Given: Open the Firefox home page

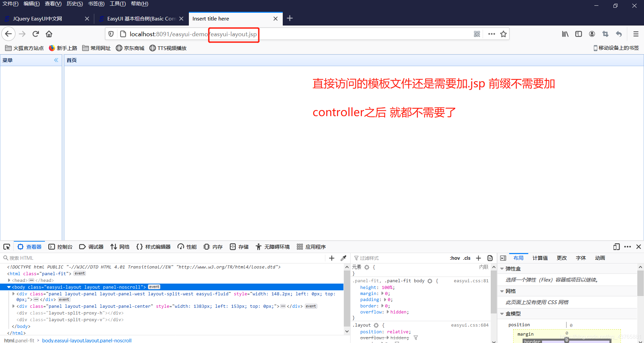Looking at the screenshot, I should 49,34.
